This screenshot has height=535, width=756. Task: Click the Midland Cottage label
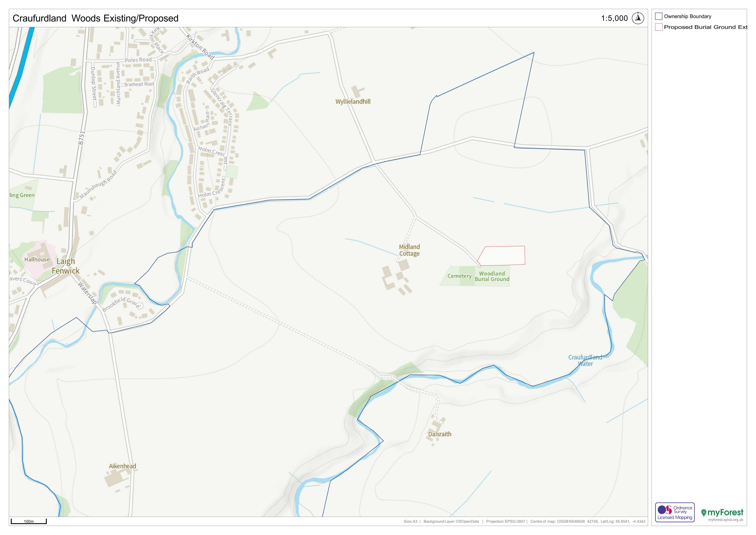coord(409,250)
